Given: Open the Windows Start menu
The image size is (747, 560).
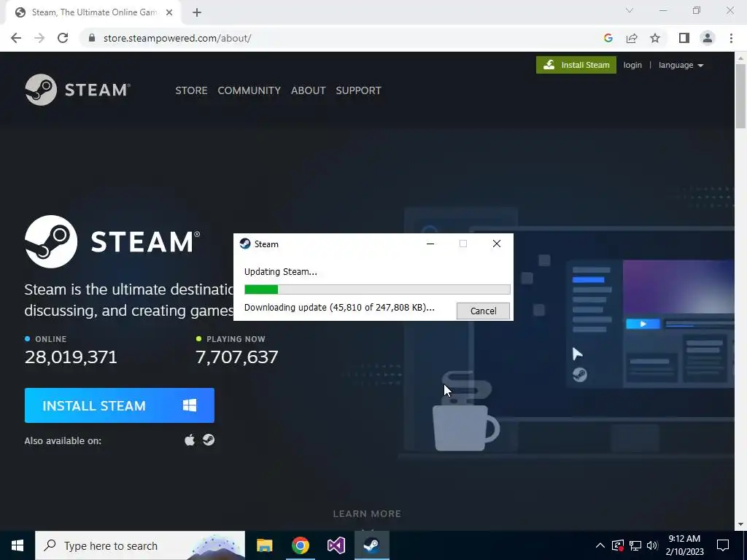Looking at the screenshot, I should (18, 545).
